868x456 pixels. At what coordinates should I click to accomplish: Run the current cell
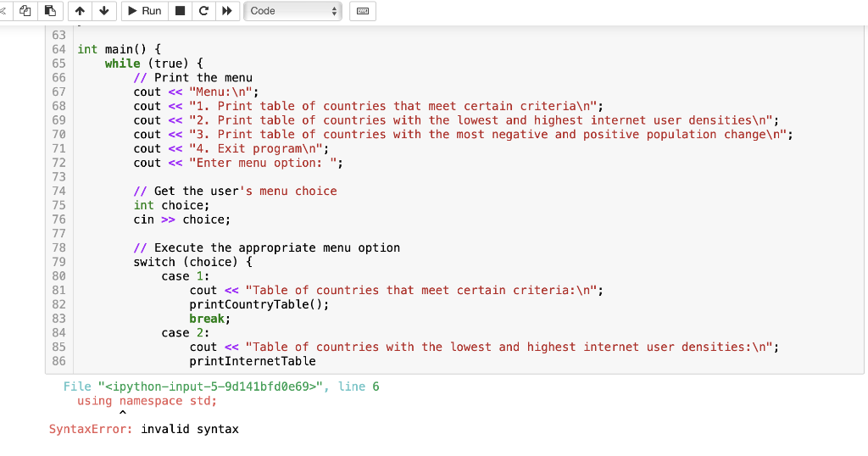coord(144,10)
